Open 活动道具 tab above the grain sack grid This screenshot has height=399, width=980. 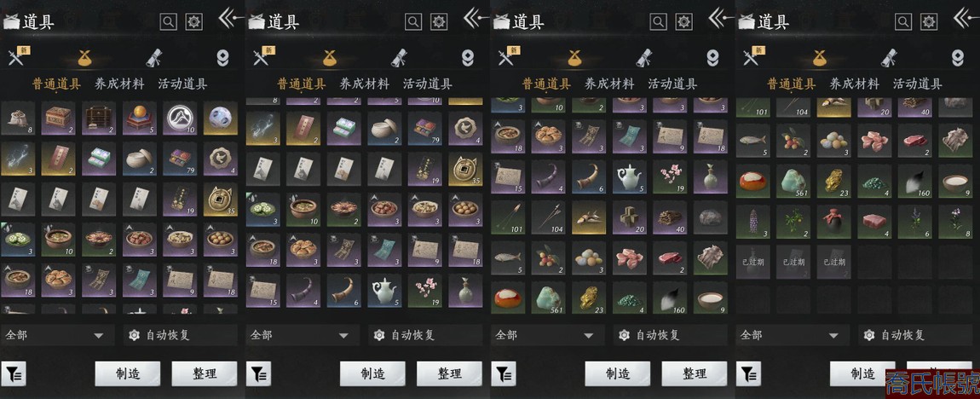coord(182,84)
